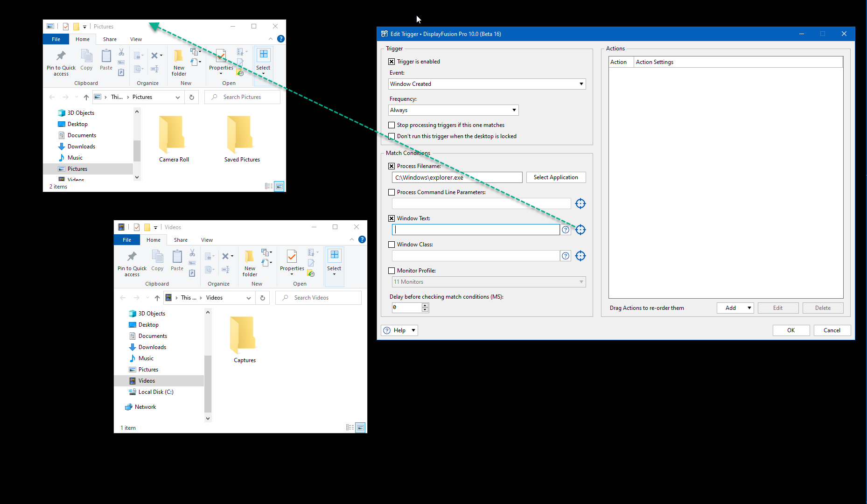Click in the Window Text input field

pyautogui.click(x=475, y=230)
